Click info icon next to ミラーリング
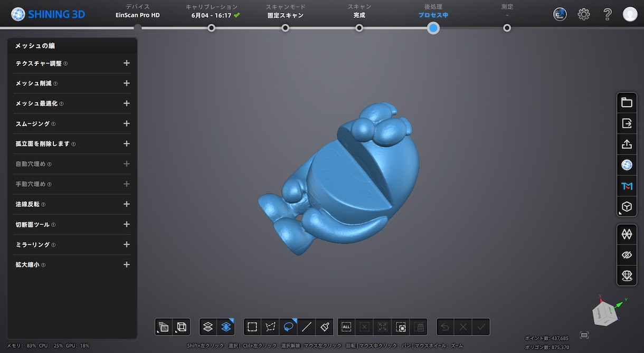Viewport: 644px width, 353px height. tap(53, 245)
